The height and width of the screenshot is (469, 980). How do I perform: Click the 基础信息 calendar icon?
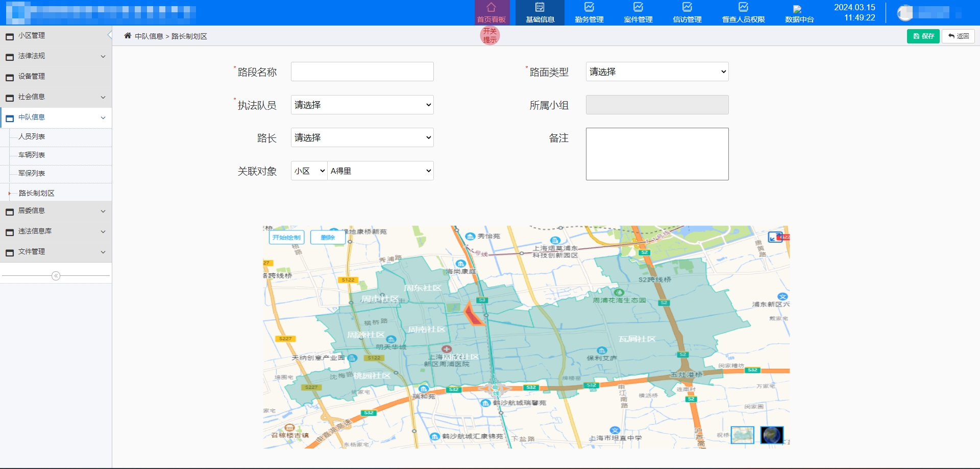[540, 7]
